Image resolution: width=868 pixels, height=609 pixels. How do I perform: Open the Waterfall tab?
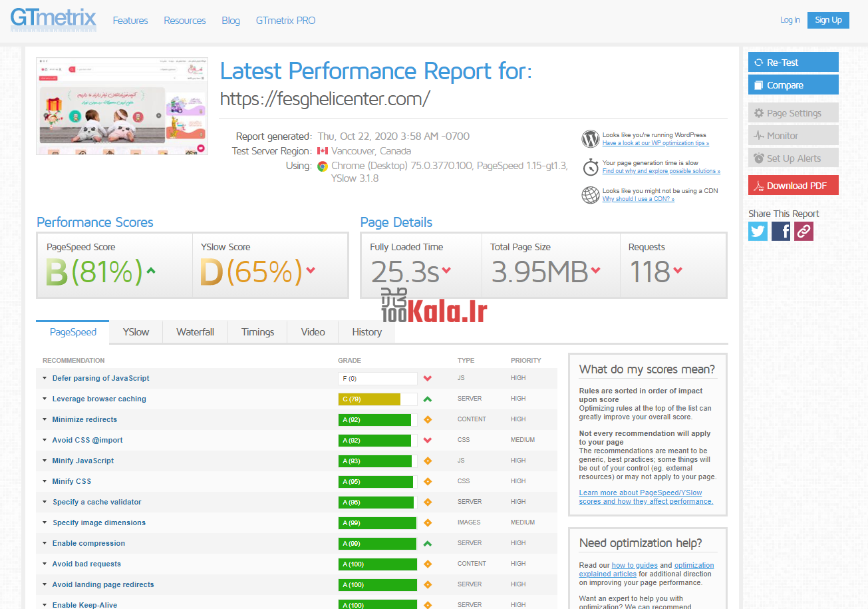point(195,331)
